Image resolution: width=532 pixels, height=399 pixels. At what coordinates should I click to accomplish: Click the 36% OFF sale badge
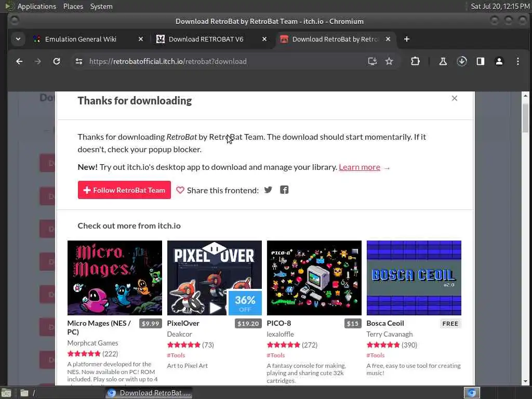pos(245,303)
